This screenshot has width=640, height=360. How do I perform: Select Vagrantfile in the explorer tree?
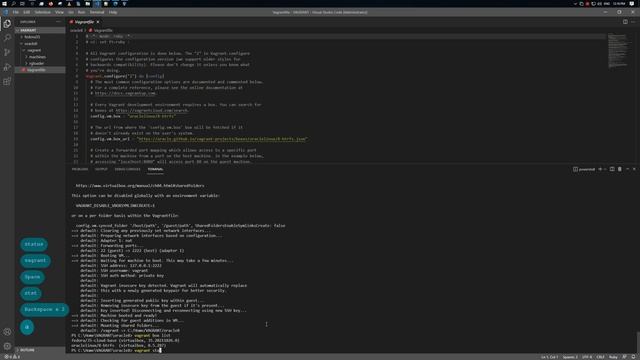click(40, 70)
